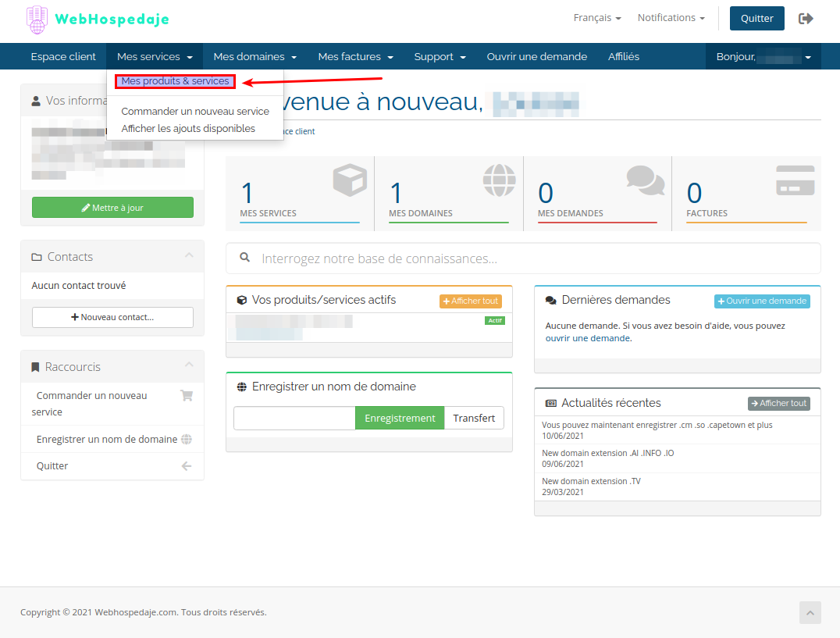
Task: Click the Enregistrer un nom de domaine shortcut
Action: click(112, 440)
